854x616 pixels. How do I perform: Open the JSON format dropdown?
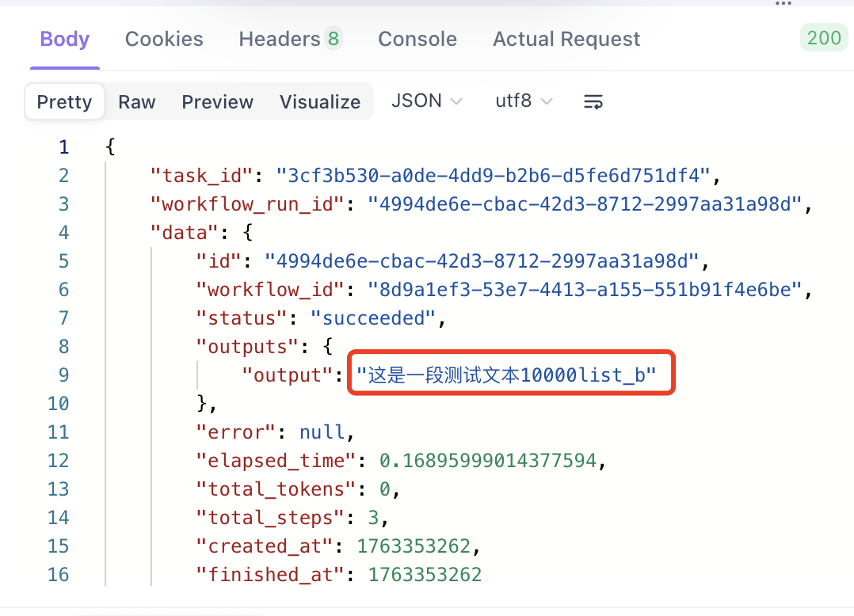pos(426,101)
